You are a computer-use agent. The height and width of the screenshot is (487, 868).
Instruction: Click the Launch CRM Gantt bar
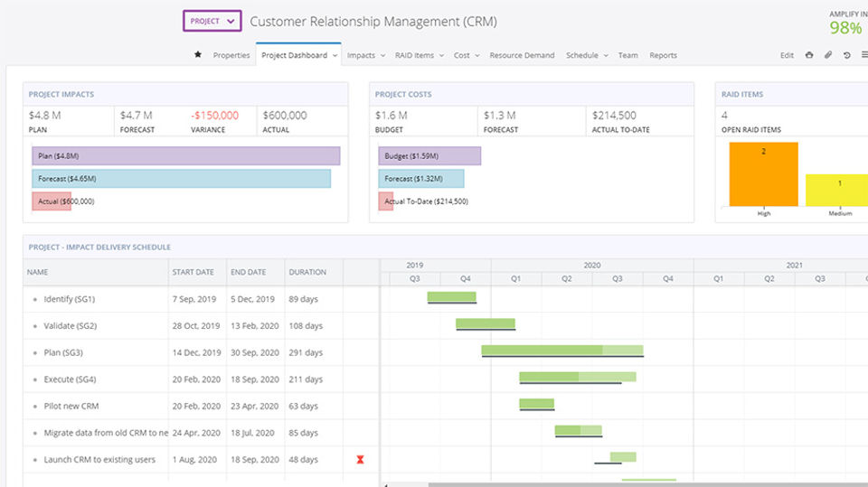point(623,457)
